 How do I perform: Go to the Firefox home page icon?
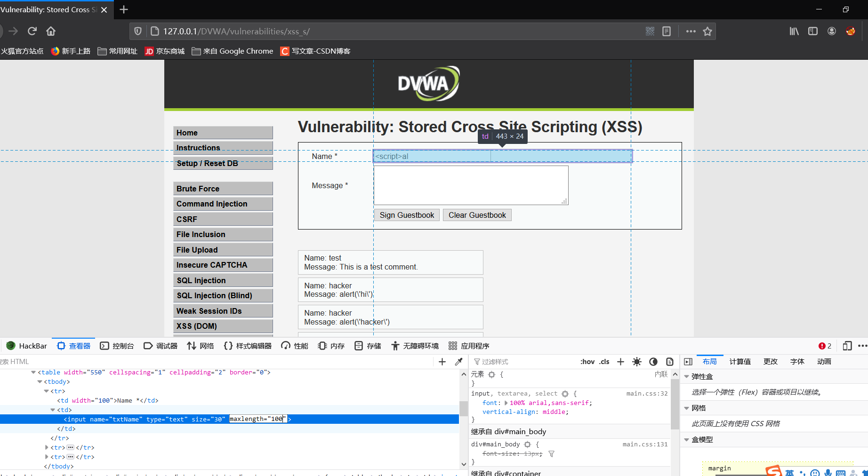click(x=51, y=31)
